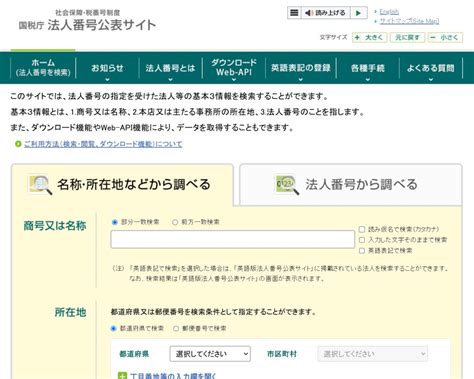Select 郵便番号で検索 radio button

176,329
